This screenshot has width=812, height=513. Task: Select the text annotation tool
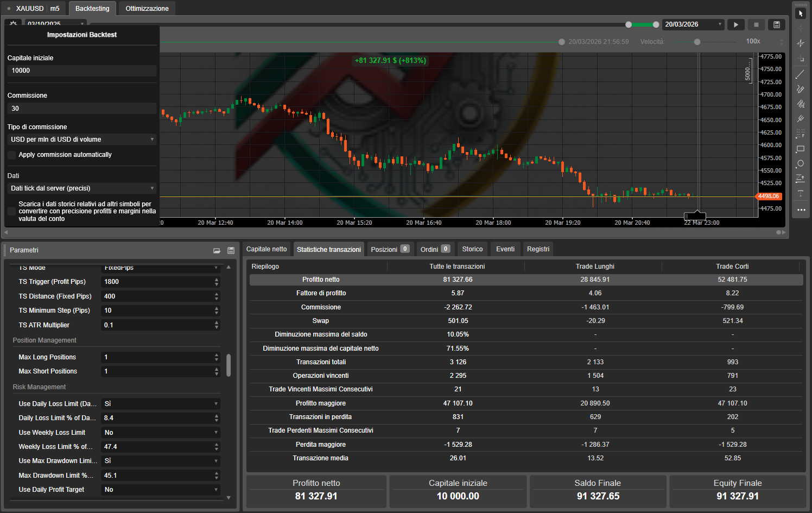pos(801,193)
